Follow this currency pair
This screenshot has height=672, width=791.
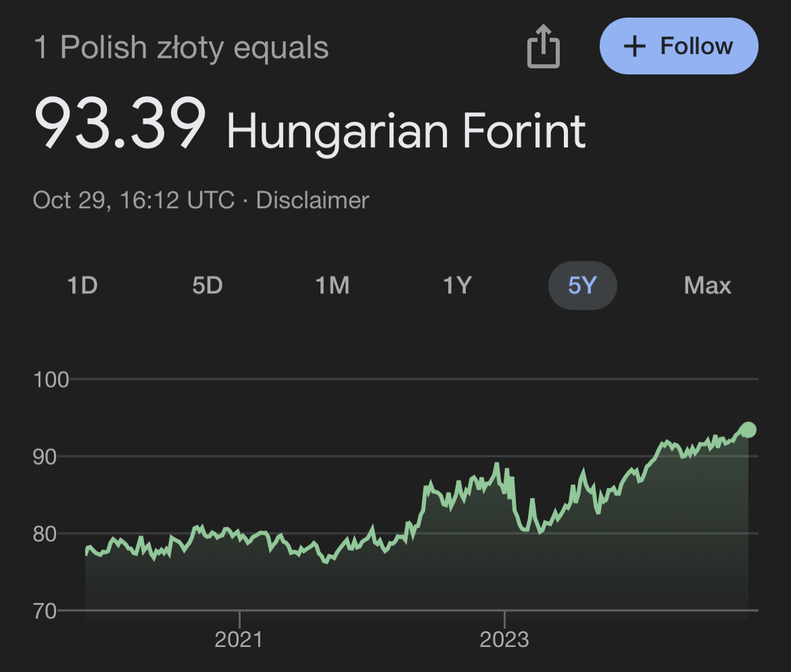pyautogui.click(x=679, y=46)
